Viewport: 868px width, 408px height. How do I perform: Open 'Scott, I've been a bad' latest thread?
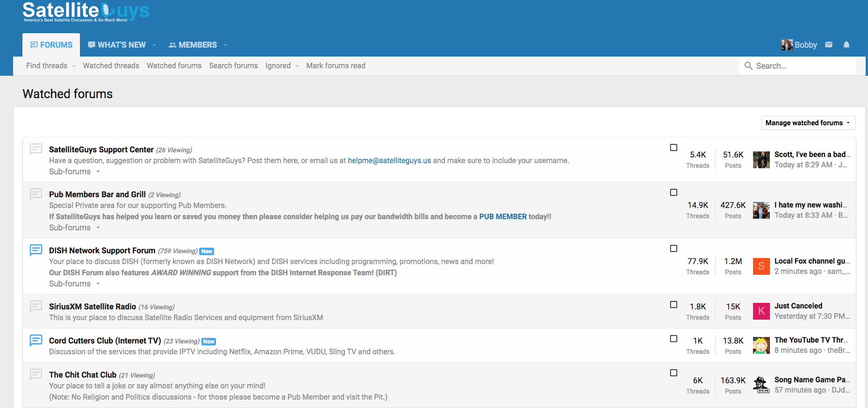[x=812, y=155]
